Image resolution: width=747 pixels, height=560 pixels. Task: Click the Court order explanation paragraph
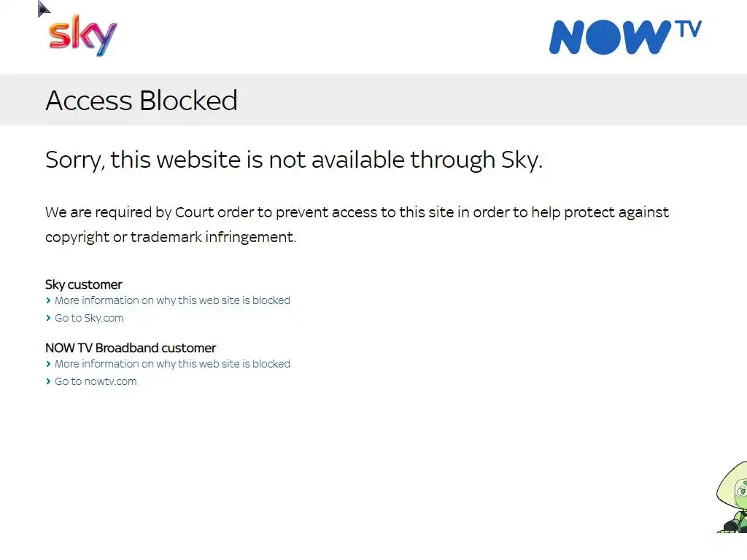pyautogui.click(x=357, y=225)
